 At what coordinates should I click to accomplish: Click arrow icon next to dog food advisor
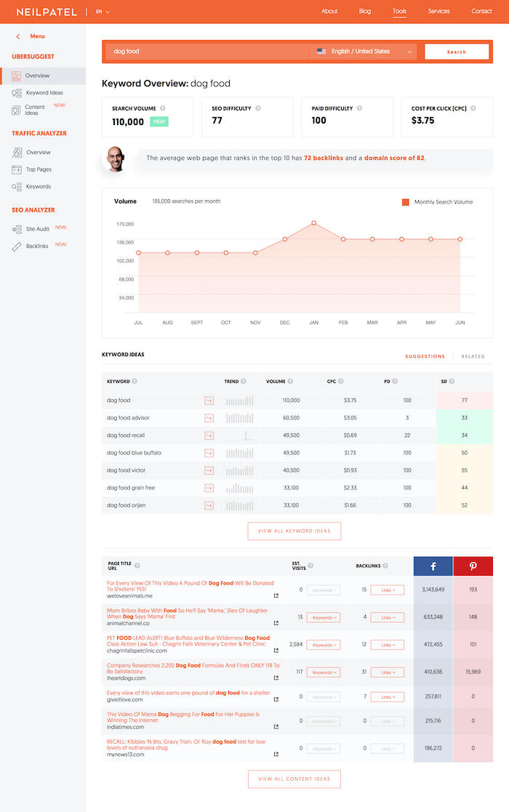(209, 418)
